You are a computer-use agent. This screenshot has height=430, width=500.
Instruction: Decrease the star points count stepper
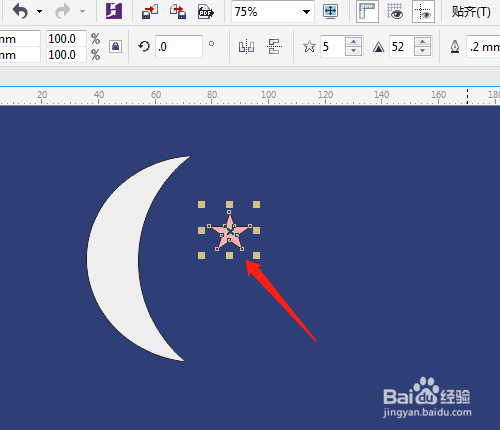pyautogui.click(x=353, y=51)
